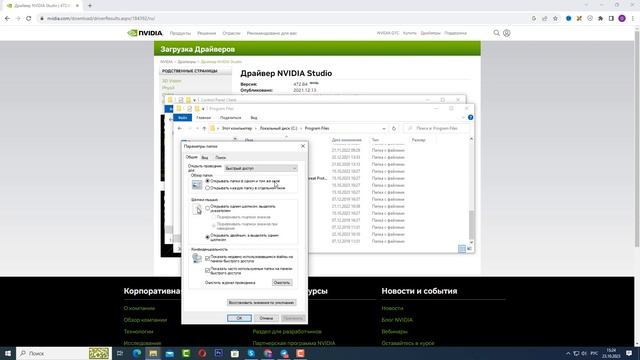This screenshot has width=640, height=360.
Task: Open Explorer ribbon 'Вид' tab
Action: point(253,118)
